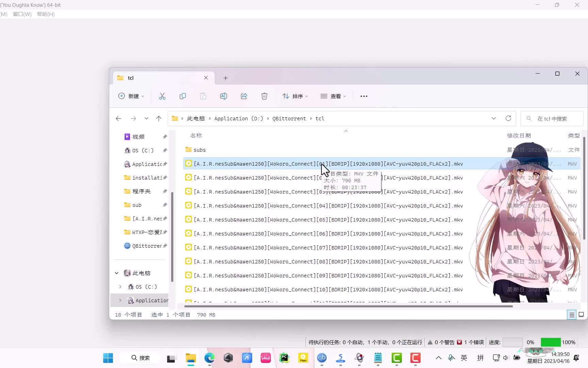Expand OS (C:) under 此电脑
This screenshot has width=588, height=368.
[120, 287]
